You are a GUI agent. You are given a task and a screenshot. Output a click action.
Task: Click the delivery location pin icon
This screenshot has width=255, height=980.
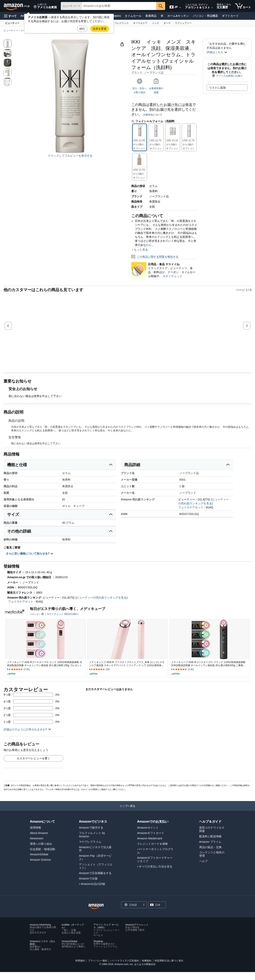click(35, 7)
